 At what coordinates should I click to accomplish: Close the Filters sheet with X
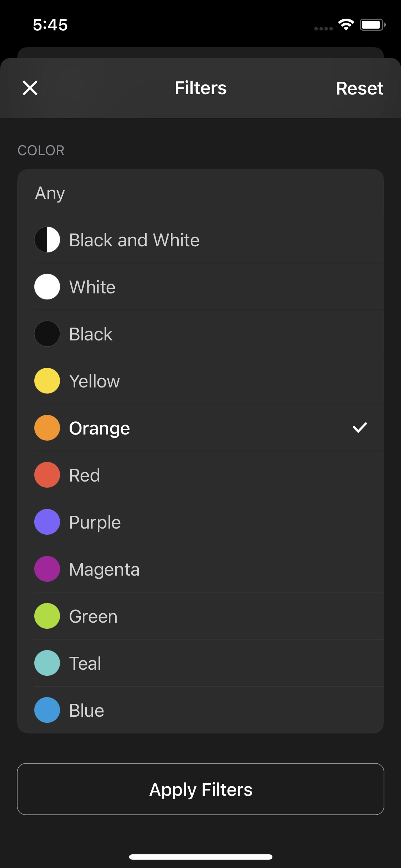pos(30,88)
